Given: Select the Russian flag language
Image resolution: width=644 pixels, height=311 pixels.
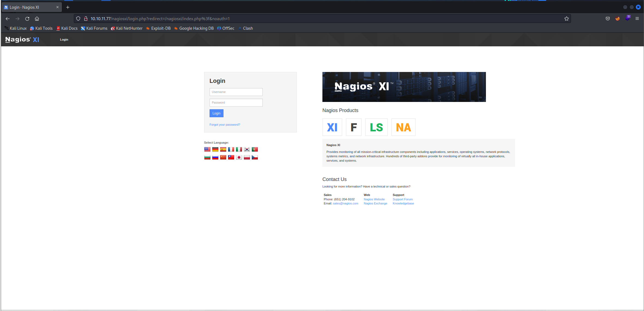Looking at the screenshot, I should [215, 157].
